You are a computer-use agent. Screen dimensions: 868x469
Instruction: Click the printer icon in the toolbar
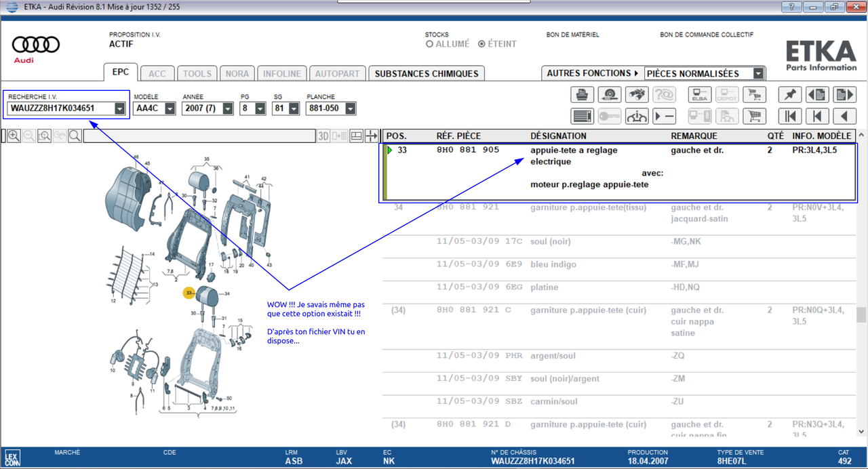coord(582,95)
